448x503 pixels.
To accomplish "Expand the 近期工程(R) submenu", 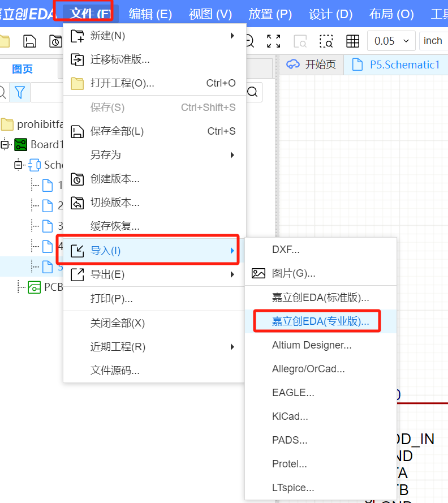I will coord(154,347).
